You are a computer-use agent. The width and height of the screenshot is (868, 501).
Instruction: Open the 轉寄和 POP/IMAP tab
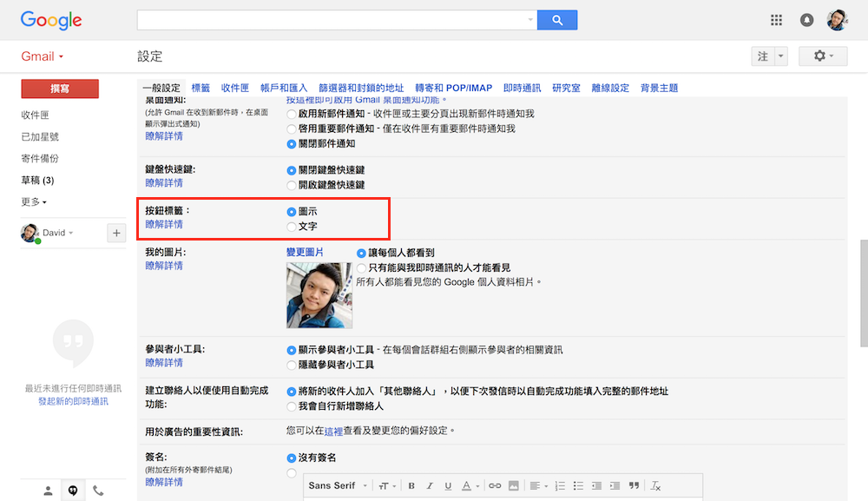click(453, 88)
